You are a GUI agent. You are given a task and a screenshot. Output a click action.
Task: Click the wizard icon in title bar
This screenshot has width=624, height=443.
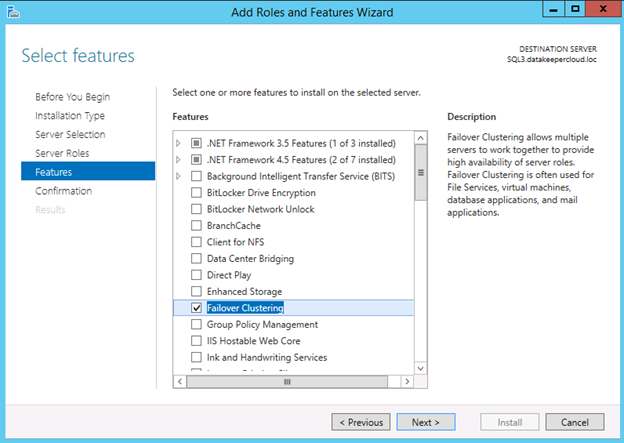click(x=14, y=11)
